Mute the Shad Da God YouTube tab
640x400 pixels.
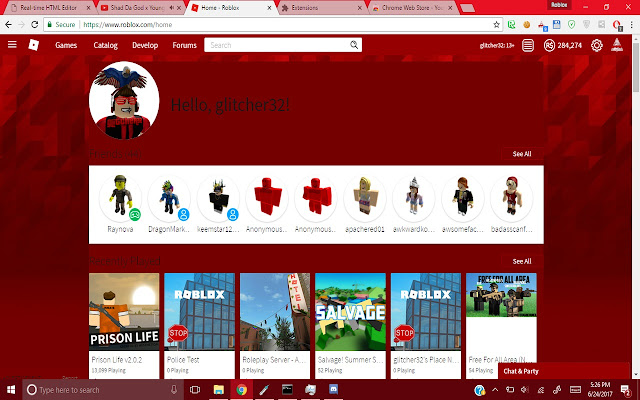[x=172, y=8]
